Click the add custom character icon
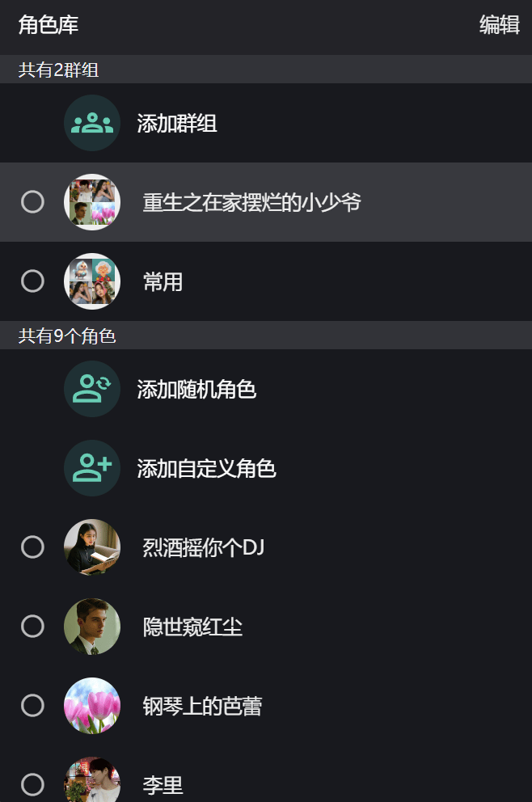 click(x=92, y=468)
